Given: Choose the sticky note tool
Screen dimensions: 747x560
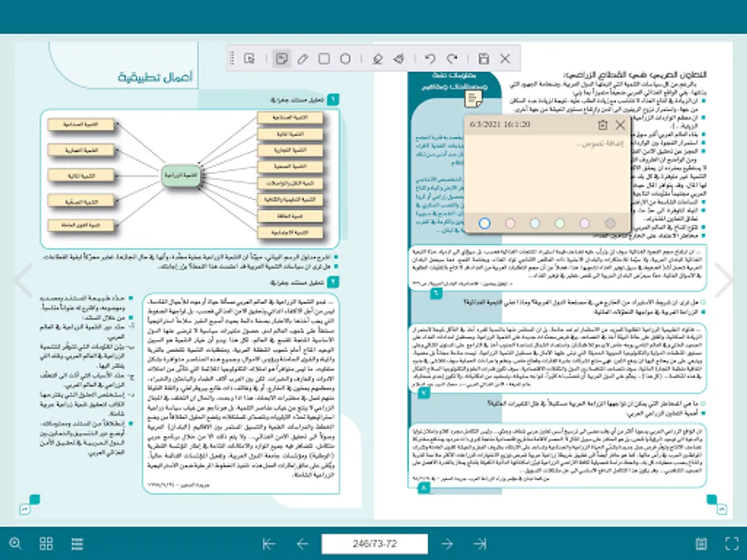Looking at the screenshot, I should [x=281, y=59].
